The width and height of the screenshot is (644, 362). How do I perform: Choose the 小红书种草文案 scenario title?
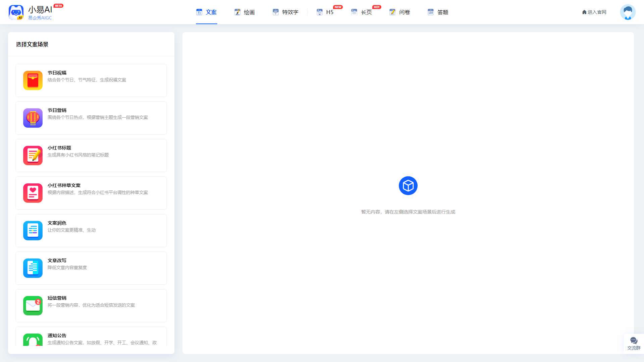pos(64,185)
